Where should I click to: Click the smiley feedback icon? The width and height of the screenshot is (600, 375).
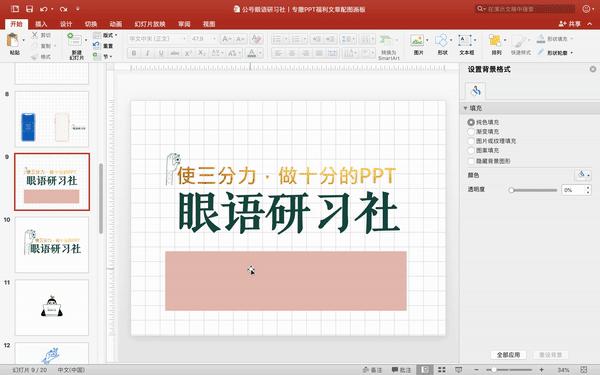point(586,8)
